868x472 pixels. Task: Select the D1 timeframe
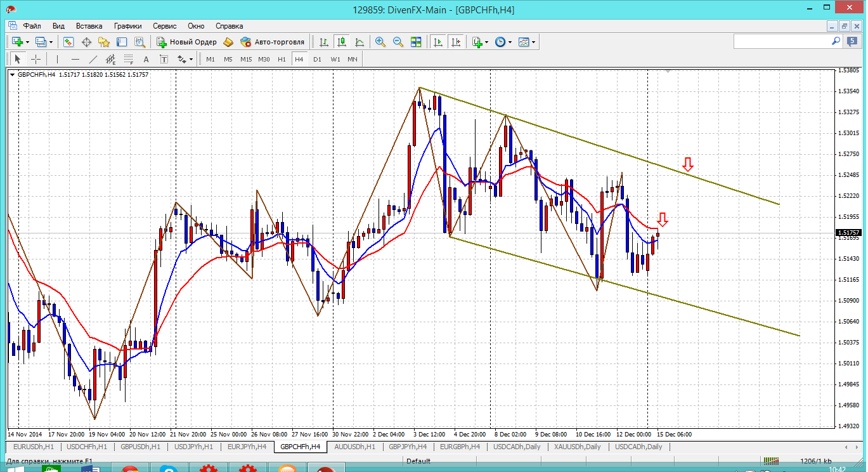pyautogui.click(x=317, y=59)
